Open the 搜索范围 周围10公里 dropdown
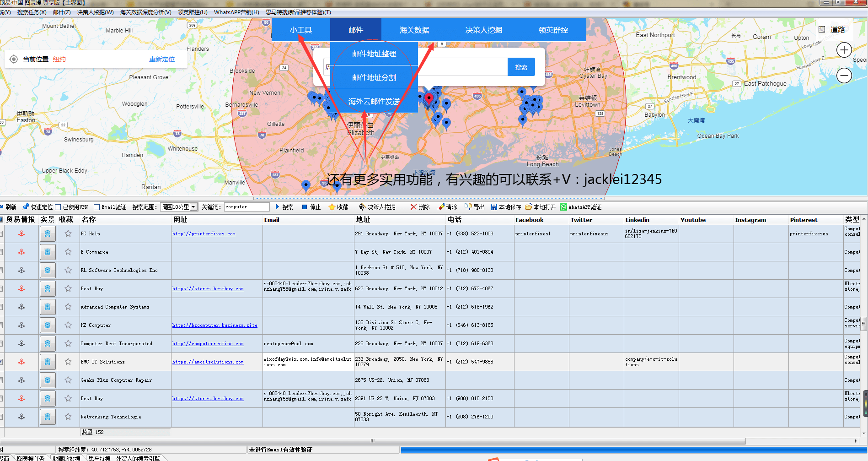Image resolution: width=868 pixels, height=461 pixels. coord(179,207)
